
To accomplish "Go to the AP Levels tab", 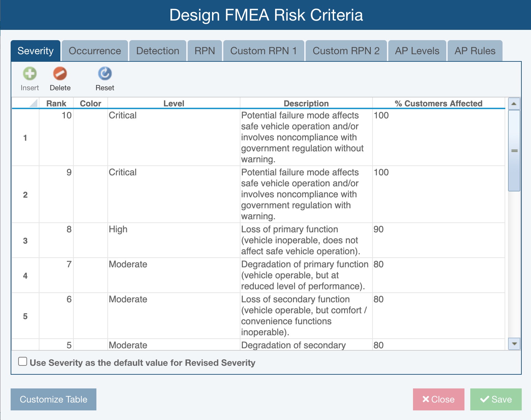I will (x=417, y=51).
